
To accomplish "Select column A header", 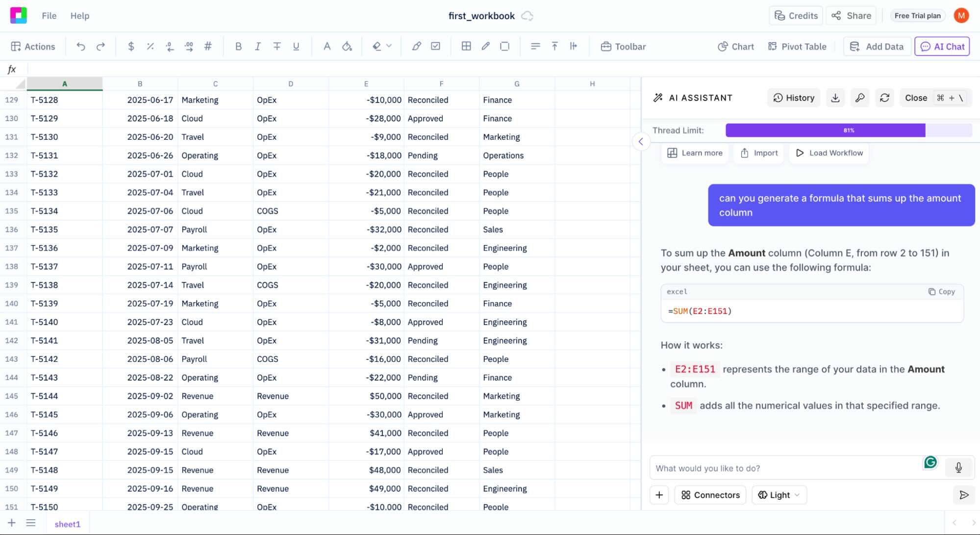I will [x=65, y=84].
